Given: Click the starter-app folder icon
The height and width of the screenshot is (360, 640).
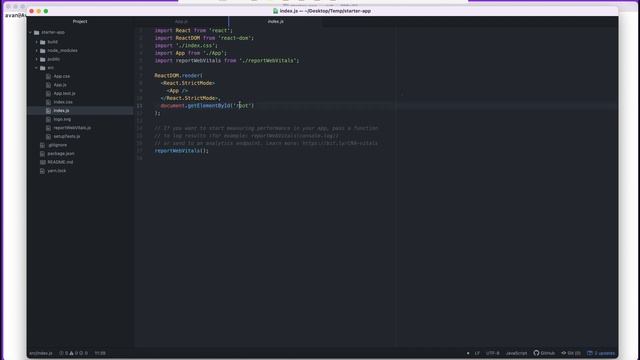Looking at the screenshot, I should click(37, 32).
